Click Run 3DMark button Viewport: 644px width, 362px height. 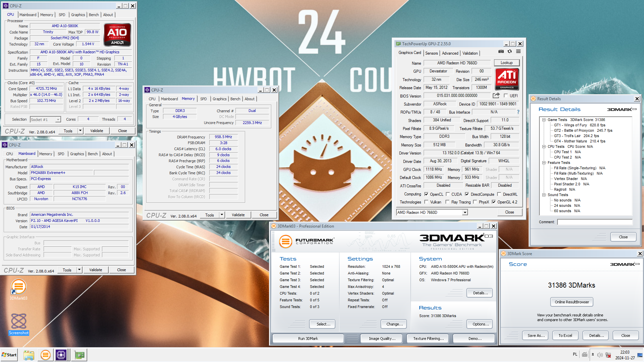coord(308,339)
